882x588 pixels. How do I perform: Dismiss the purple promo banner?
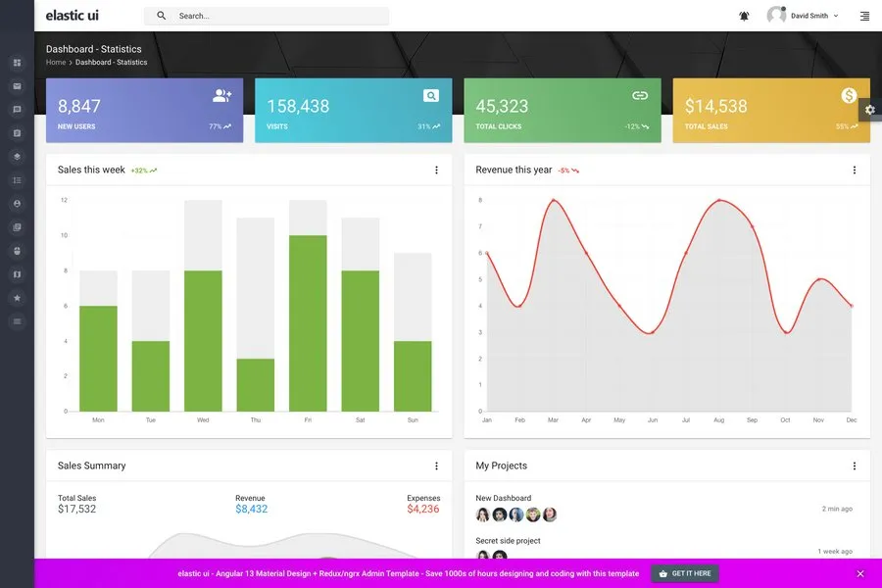(x=860, y=573)
